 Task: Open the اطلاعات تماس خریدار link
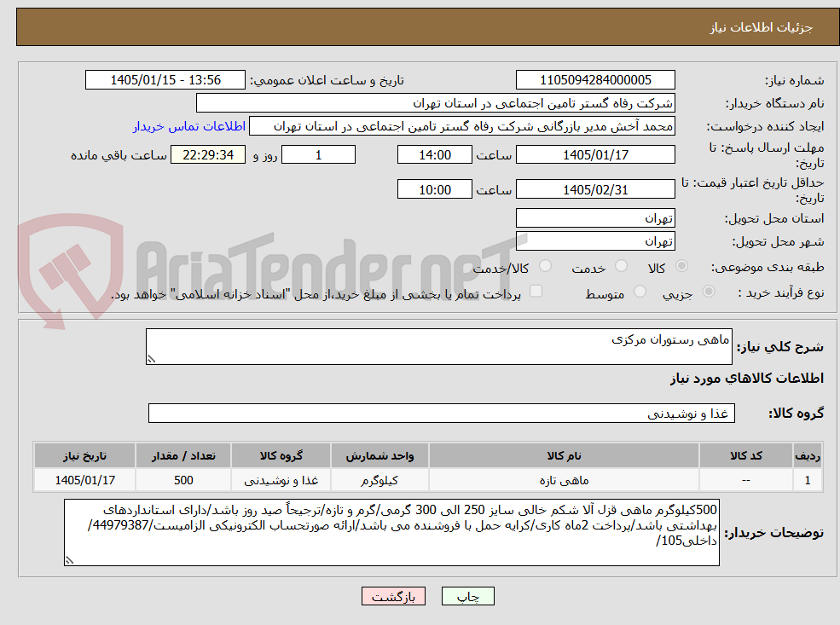(x=189, y=126)
